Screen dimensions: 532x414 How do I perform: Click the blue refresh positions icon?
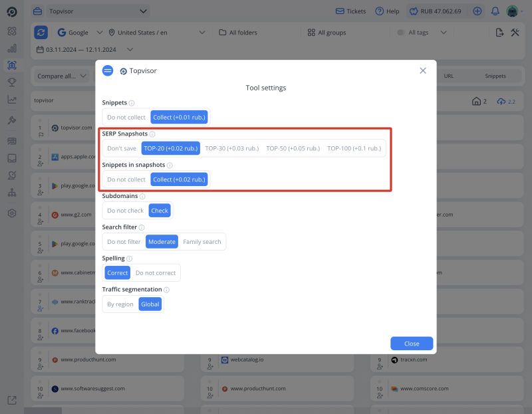41,32
